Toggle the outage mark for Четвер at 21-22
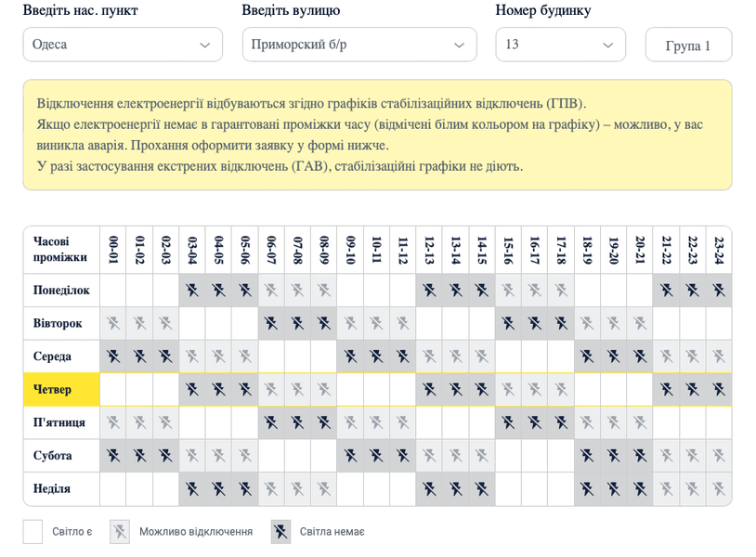This screenshot has width=756, height=557. [x=668, y=389]
